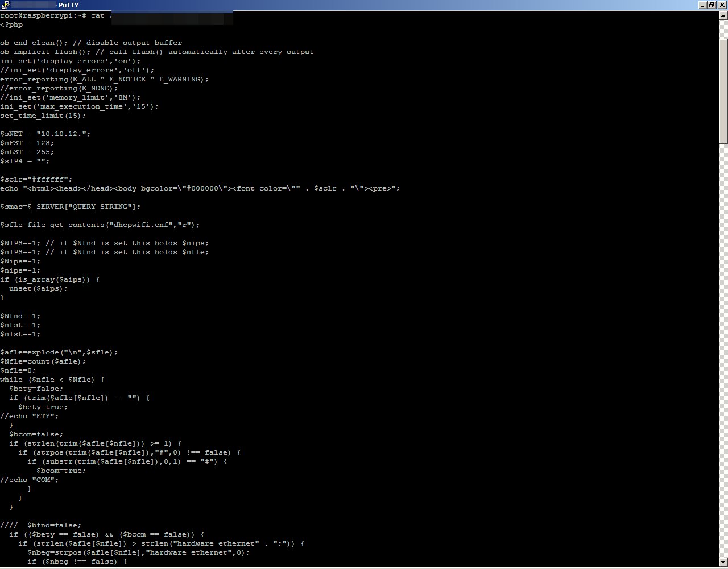Click the $sclr="#ffffff" line
Viewport: 728px width, 569px height.
[36, 179]
